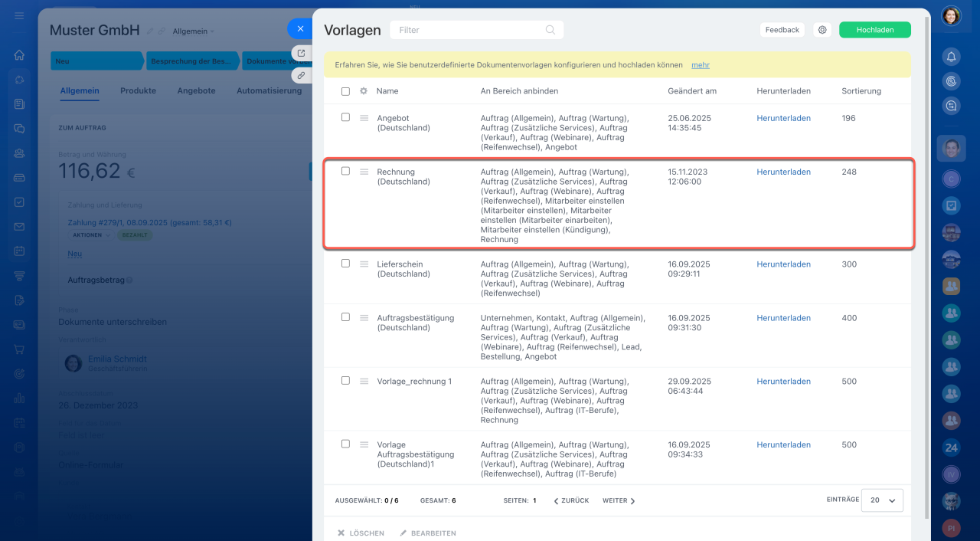Open the hamburger main menu

tap(19, 16)
